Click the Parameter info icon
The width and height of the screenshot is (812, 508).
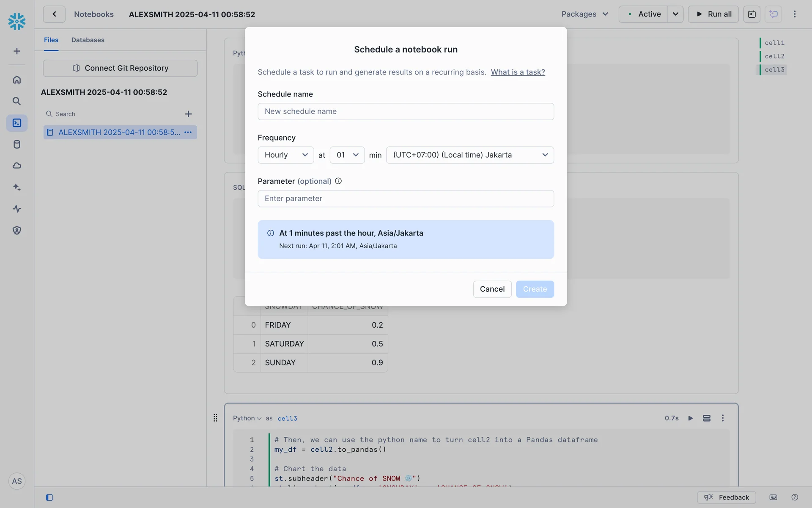coord(338,181)
